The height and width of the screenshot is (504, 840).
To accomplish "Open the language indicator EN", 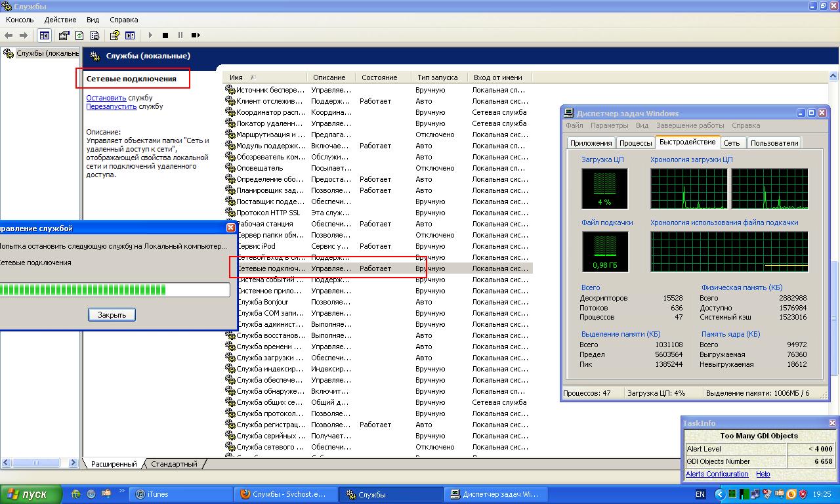I will tap(700, 494).
